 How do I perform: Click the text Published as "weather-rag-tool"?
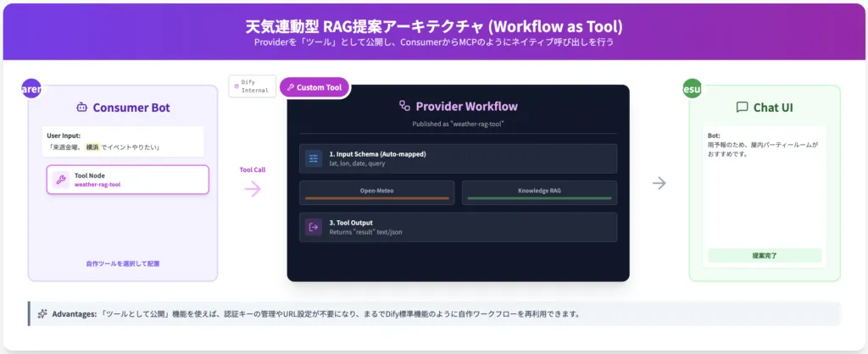458,124
